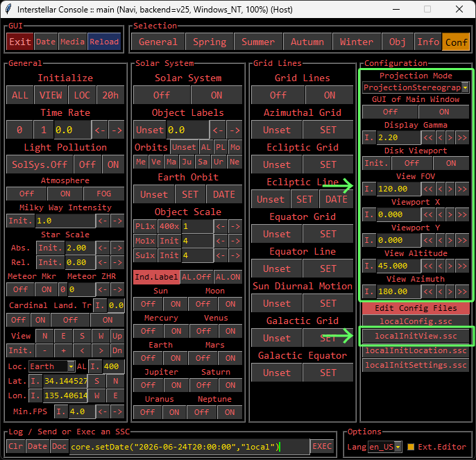The width and height of the screenshot is (476, 460).
Task: Turn Grid Lines Off
Action: click(278, 95)
